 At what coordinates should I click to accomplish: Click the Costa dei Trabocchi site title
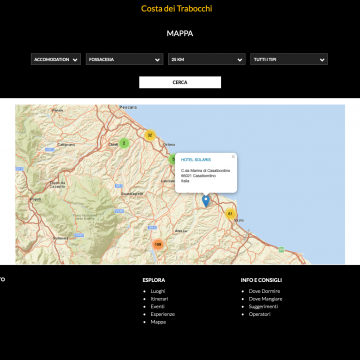177,9
